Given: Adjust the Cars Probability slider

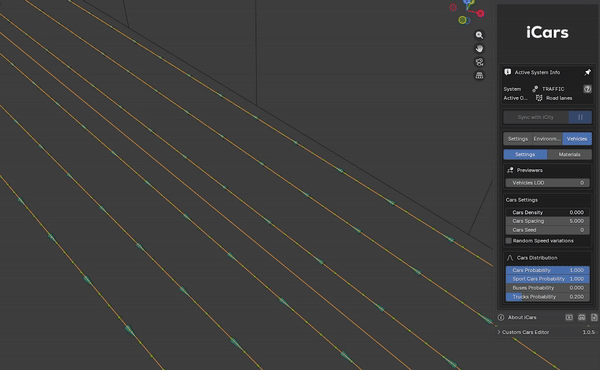Looking at the screenshot, I should tap(548, 270).
